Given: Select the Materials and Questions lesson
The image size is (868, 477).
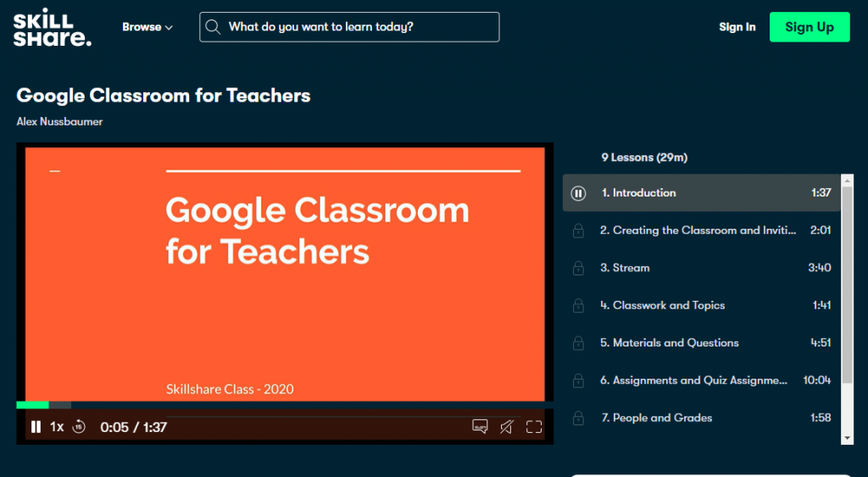Looking at the screenshot, I should pyautogui.click(x=670, y=343).
